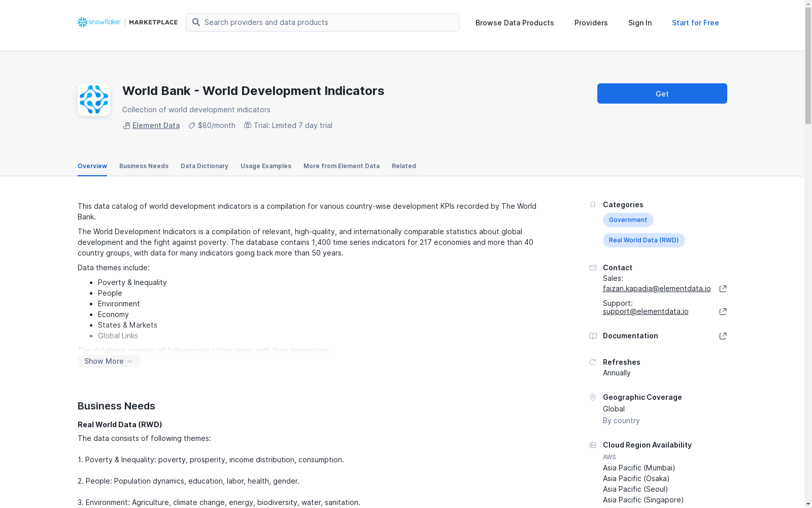
Task: Click the price tag icon next to $80/month
Action: (x=192, y=125)
